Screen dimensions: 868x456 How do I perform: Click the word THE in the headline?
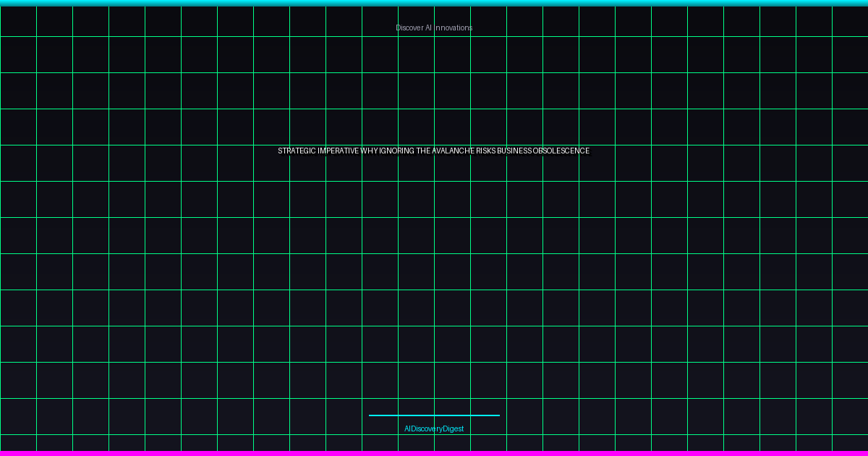(423, 151)
